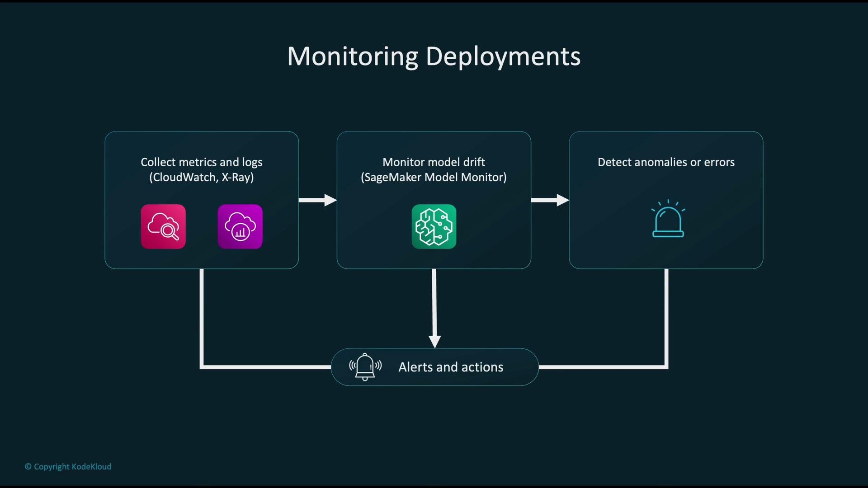Click the 'Monitoring Deployments' title
This screenshot has height=488, width=868.
[x=434, y=56]
